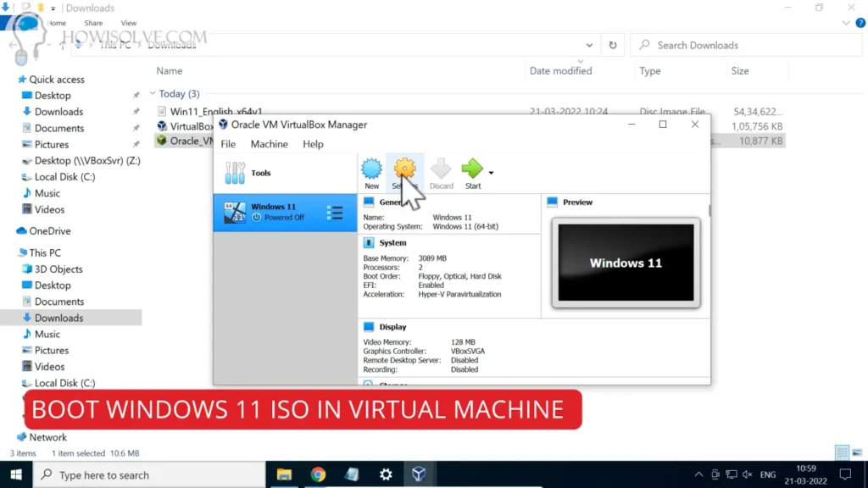Click the muted volume tray icon

[748, 474]
